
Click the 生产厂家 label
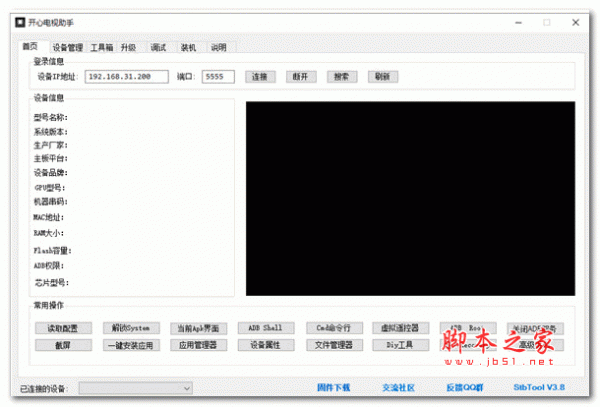pyautogui.click(x=51, y=145)
